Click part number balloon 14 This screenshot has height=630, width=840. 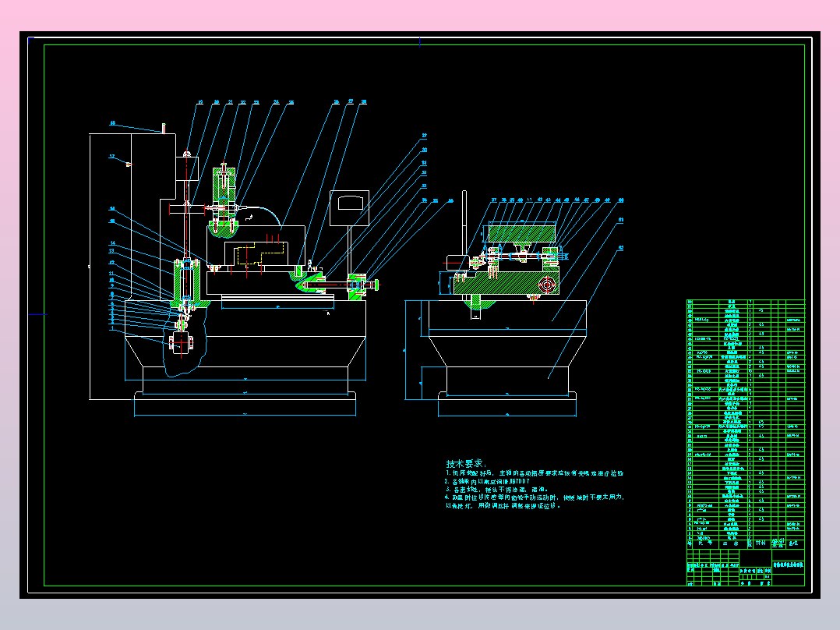(x=112, y=243)
